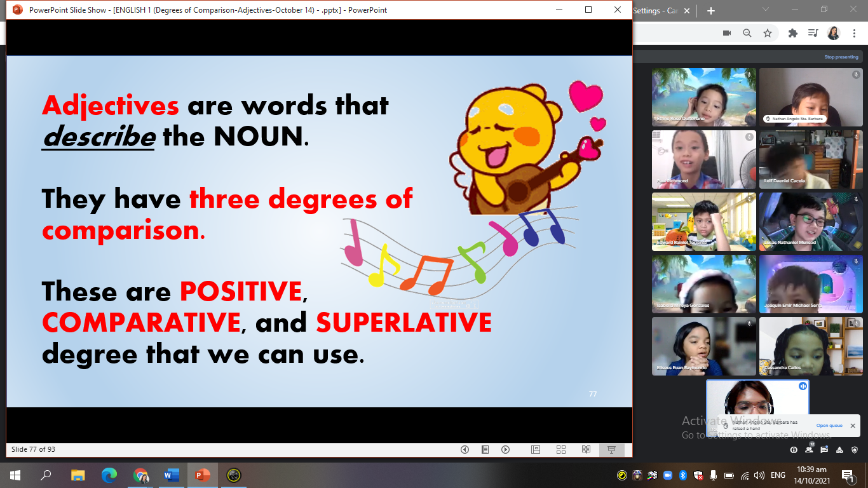Switch to PowerPoint on the taskbar
Image resolution: width=868 pixels, height=488 pixels.
coord(203,475)
